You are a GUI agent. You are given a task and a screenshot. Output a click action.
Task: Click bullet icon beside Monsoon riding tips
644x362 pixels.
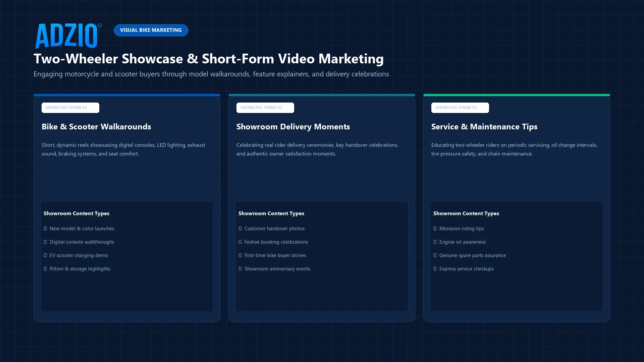pyautogui.click(x=435, y=229)
